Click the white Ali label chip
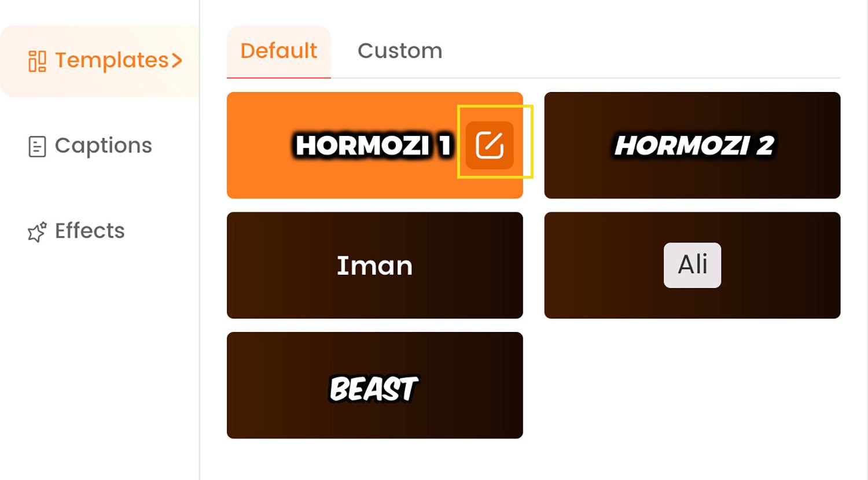 tap(692, 265)
